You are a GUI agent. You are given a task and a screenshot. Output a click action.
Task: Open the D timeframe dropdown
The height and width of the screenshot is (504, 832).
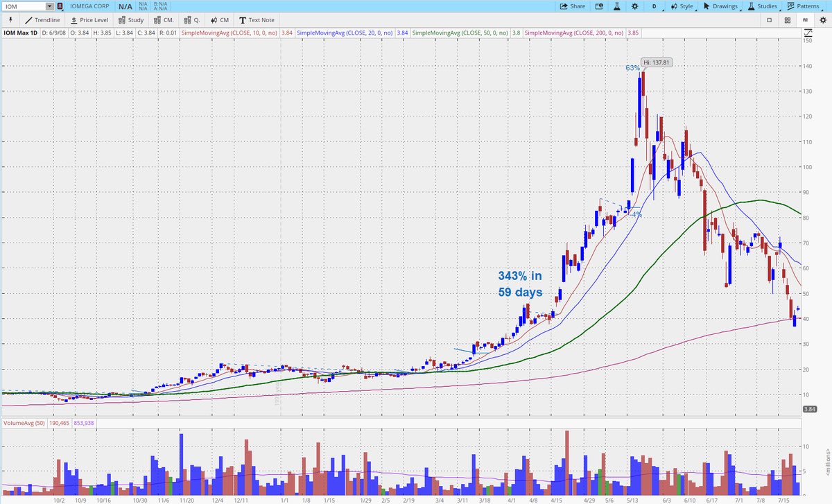click(653, 6)
